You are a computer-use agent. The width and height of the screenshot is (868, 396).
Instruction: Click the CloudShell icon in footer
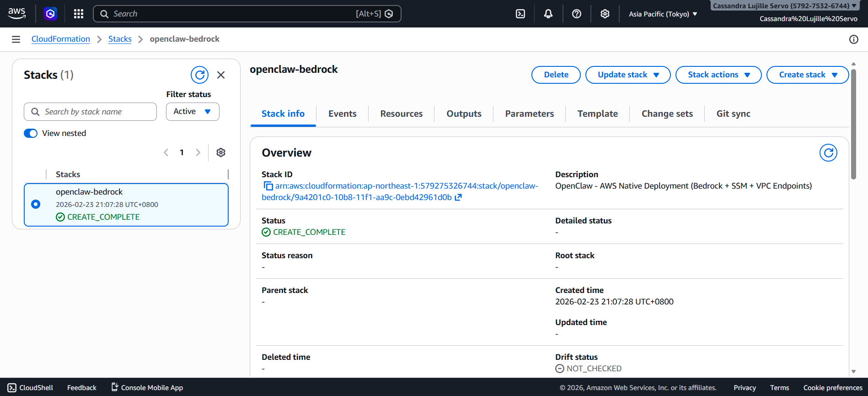click(12, 388)
